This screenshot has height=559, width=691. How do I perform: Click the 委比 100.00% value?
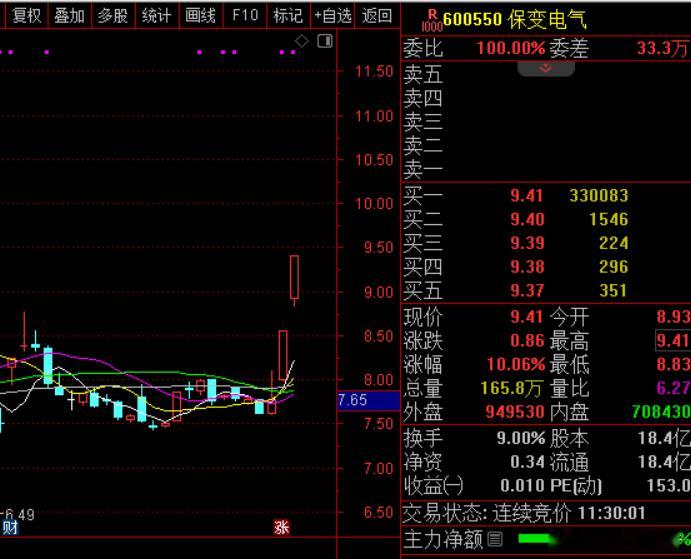(x=511, y=48)
